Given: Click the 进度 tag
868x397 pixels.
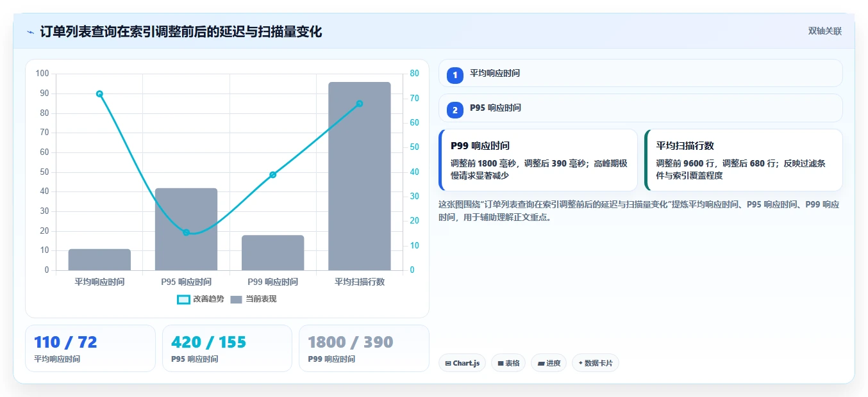Looking at the screenshot, I should 549,363.
